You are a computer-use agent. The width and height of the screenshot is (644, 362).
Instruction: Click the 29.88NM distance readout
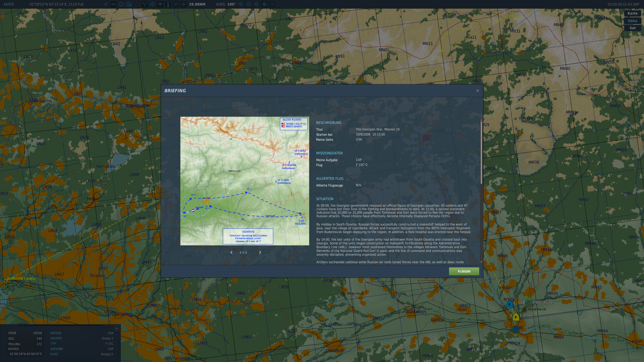[197, 4]
